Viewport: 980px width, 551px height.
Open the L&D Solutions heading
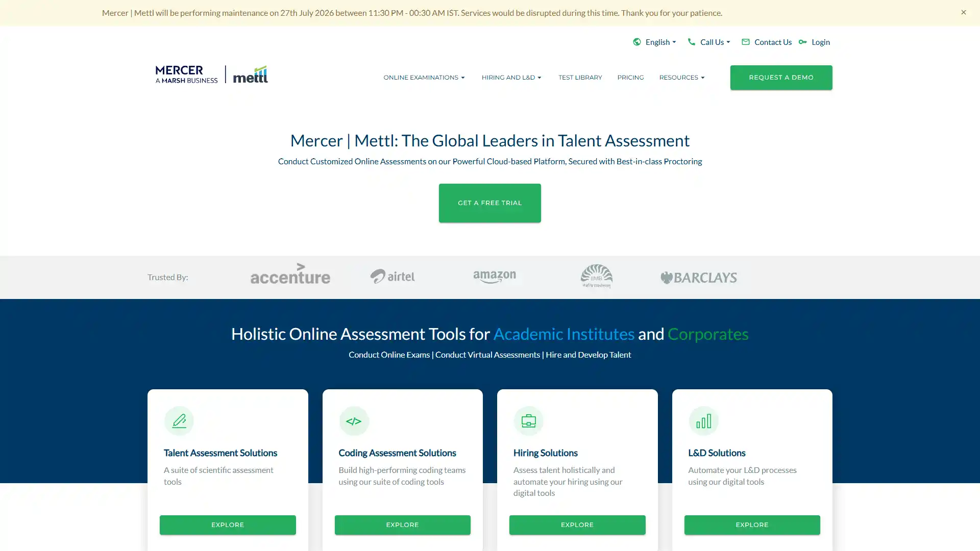pos(717,453)
